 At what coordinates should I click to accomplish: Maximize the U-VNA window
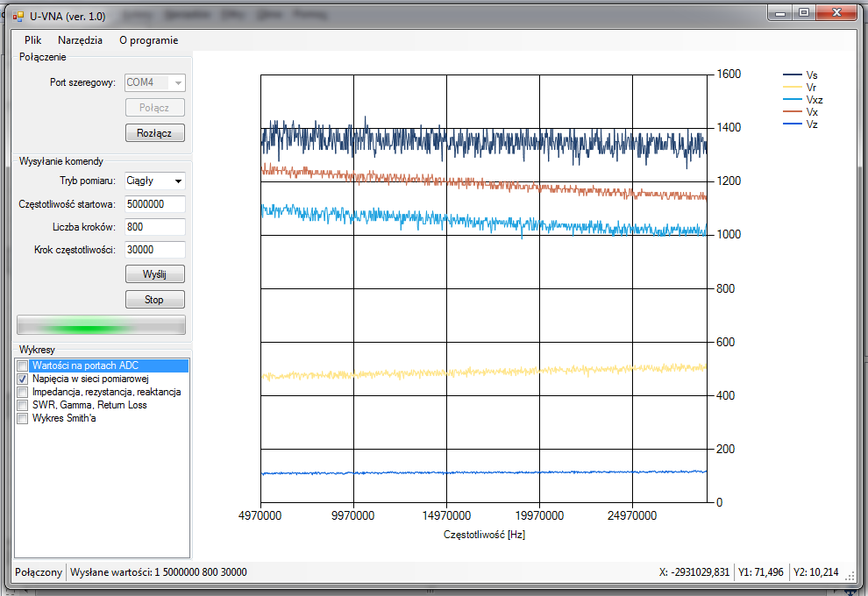(803, 13)
